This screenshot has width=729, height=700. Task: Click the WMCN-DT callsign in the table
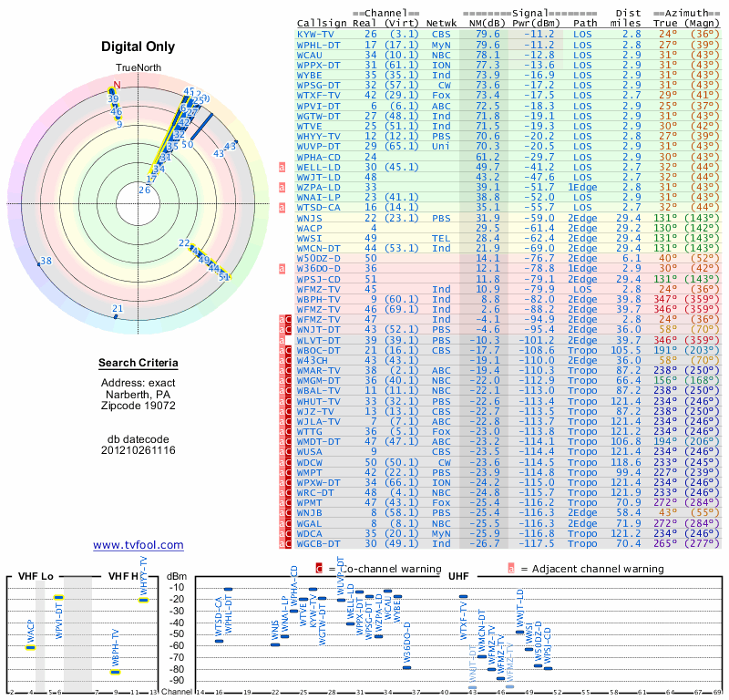click(x=318, y=248)
